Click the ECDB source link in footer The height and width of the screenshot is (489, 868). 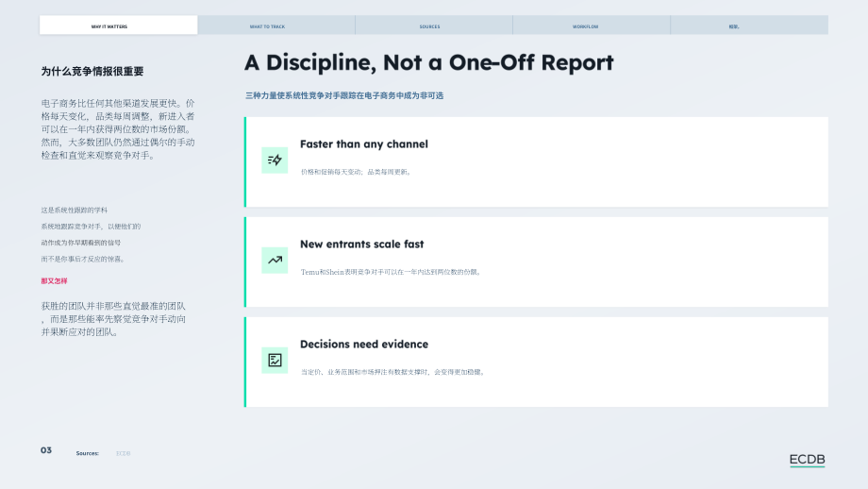(124, 453)
